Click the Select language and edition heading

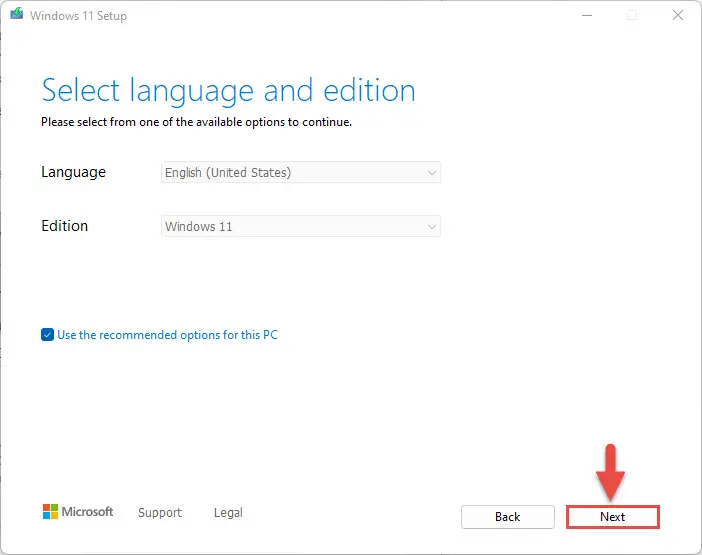[228, 91]
